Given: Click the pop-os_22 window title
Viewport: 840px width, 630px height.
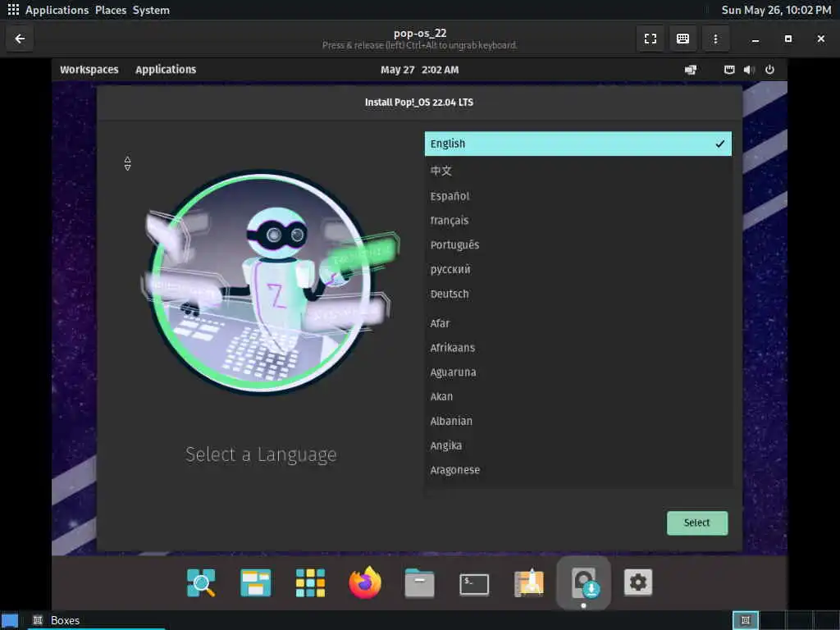Looking at the screenshot, I should point(419,33).
